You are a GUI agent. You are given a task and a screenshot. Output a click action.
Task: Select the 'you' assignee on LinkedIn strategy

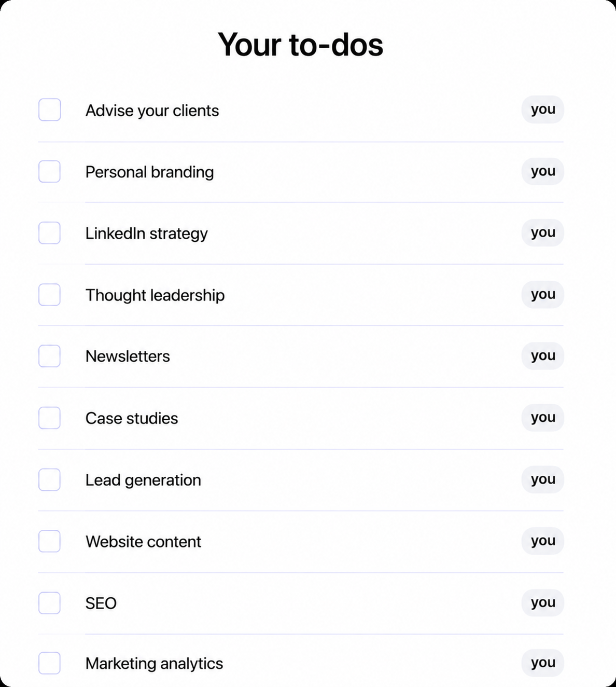tap(543, 232)
